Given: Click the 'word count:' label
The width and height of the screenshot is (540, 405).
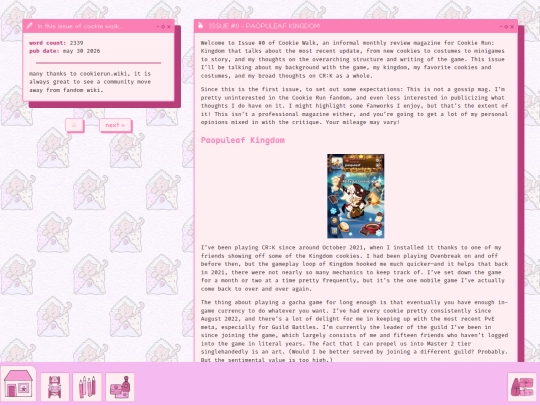Looking at the screenshot, I should point(48,43).
